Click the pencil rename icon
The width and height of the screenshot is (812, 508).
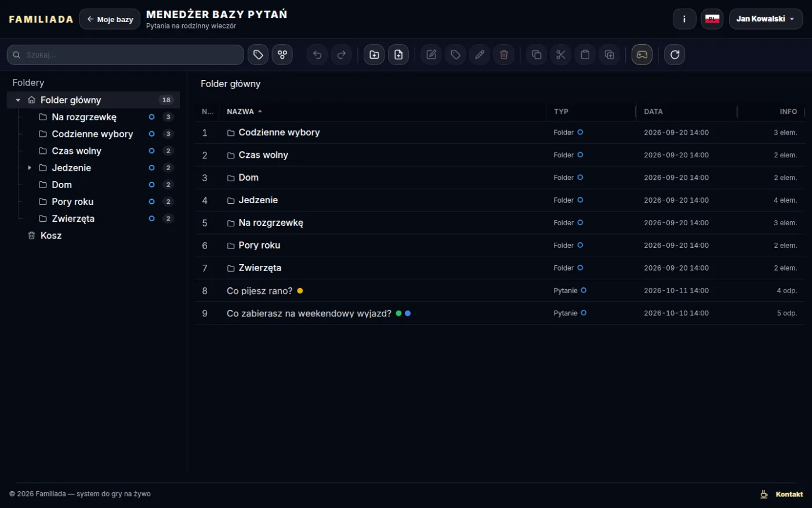click(x=480, y=55)
